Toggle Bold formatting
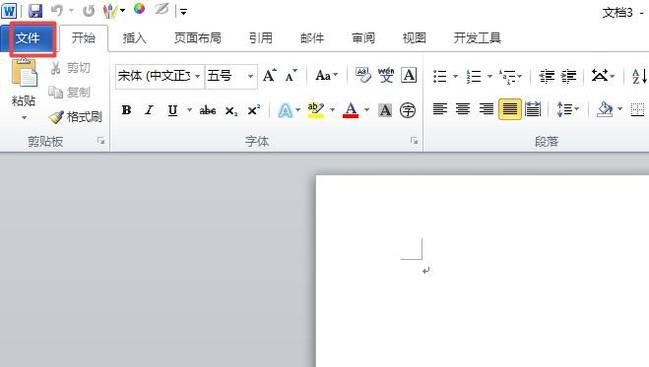 click(x=126, y=110)
